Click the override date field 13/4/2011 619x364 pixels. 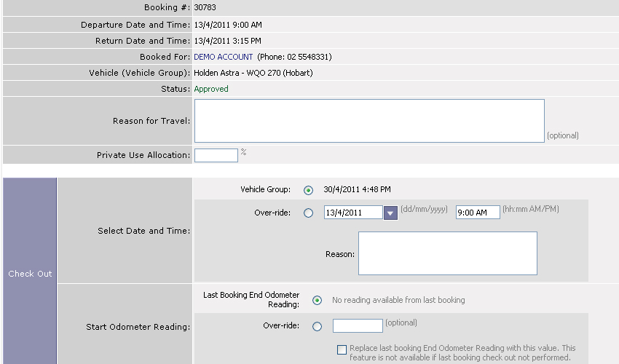point(353,213)
